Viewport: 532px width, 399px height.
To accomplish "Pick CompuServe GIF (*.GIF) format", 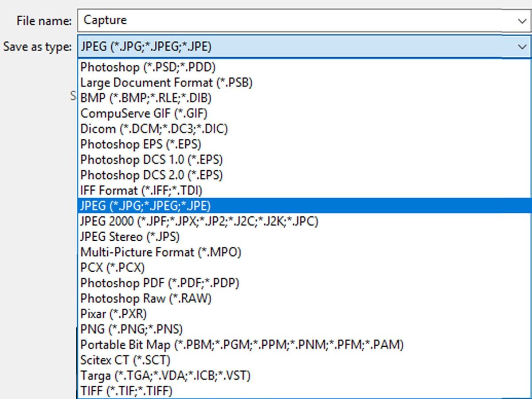I will coord(304,113).
